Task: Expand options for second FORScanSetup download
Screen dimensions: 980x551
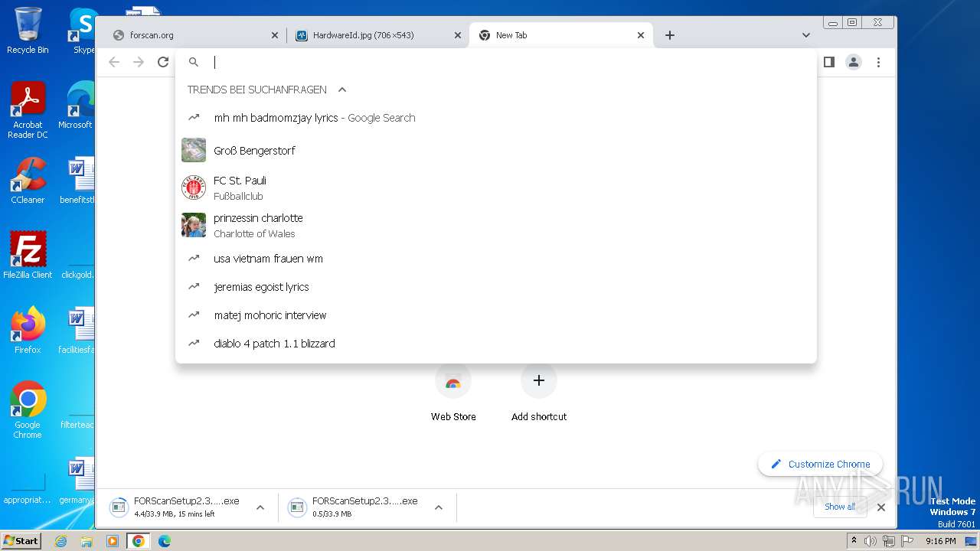Action: [439, 507]
